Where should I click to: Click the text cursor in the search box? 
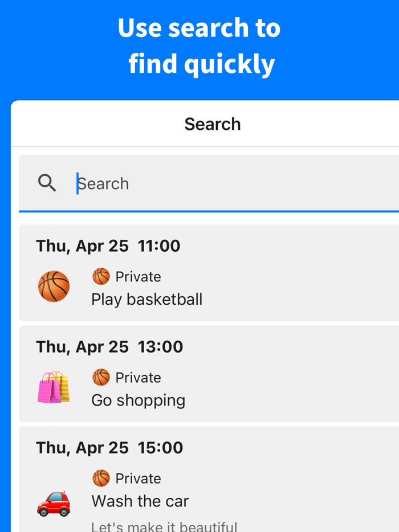coord(78,183)
